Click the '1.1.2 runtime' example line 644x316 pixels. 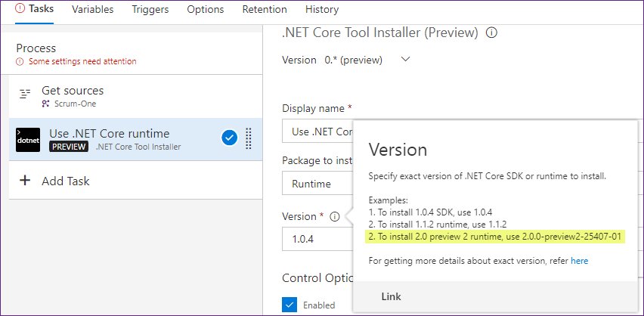coord(438,225)
